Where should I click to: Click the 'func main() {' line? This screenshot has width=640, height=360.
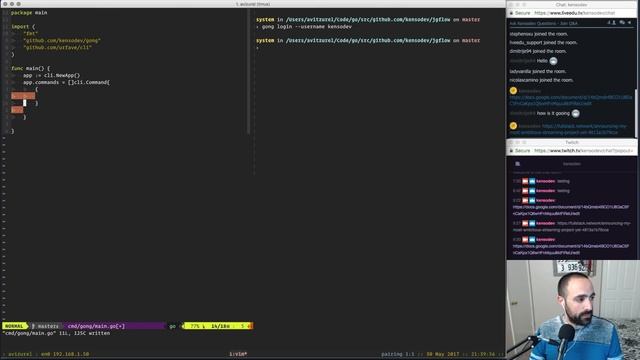tap(31, 68)
